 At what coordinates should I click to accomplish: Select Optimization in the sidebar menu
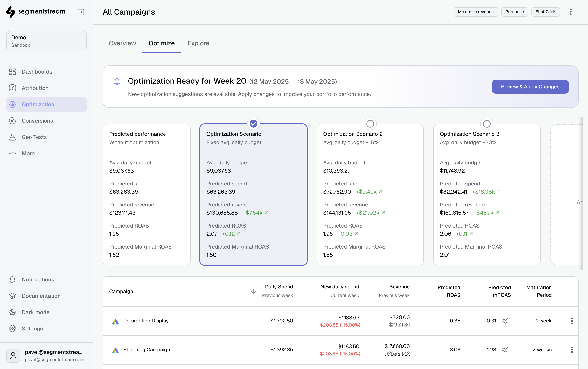(46, 104)
